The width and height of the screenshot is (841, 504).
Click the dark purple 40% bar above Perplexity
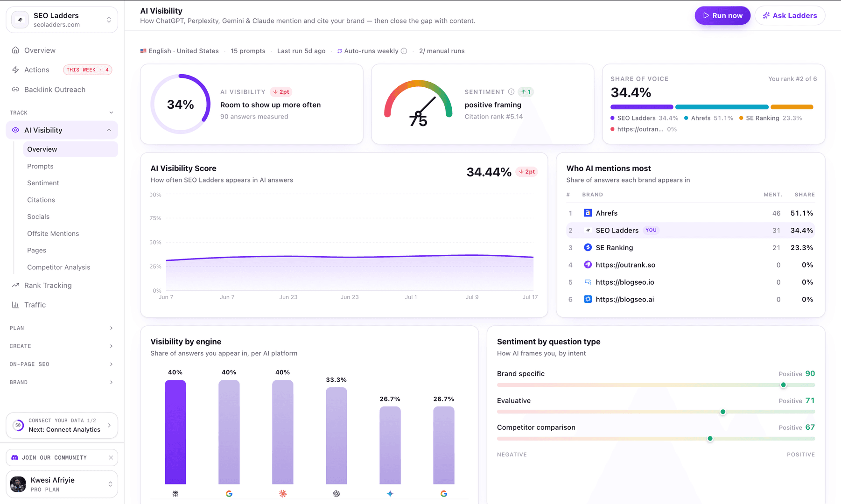coord(175,432)
